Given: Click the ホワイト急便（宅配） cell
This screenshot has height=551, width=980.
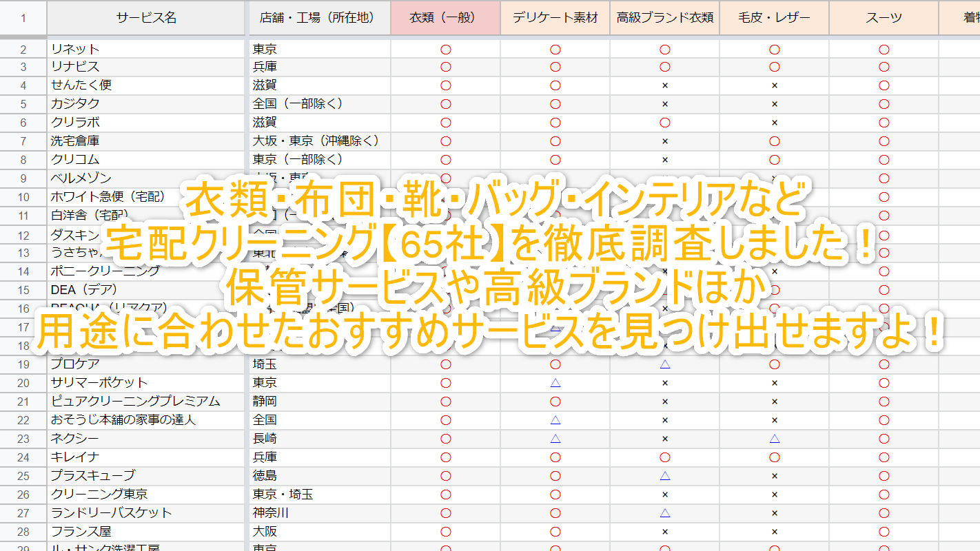Looking at the screenshot, I should coord(147,197).
